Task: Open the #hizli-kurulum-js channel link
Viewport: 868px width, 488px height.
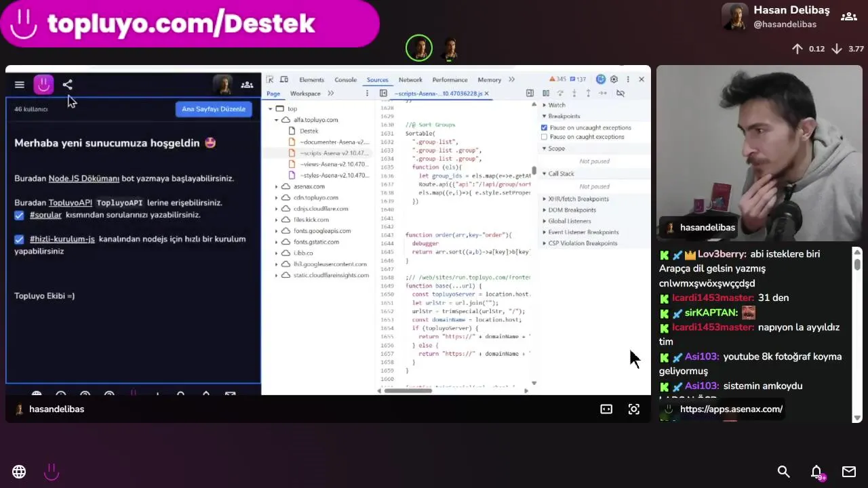Action: pyautogui.click(x=62, y=239)
